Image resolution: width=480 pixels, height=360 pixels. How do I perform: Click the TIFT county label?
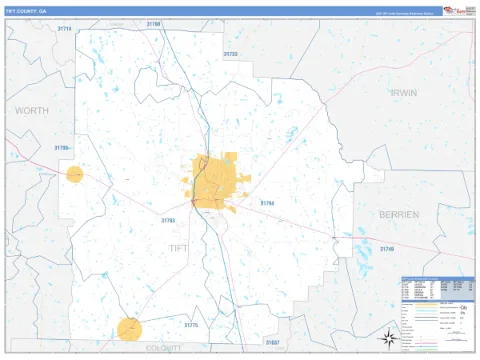point(178,248)
